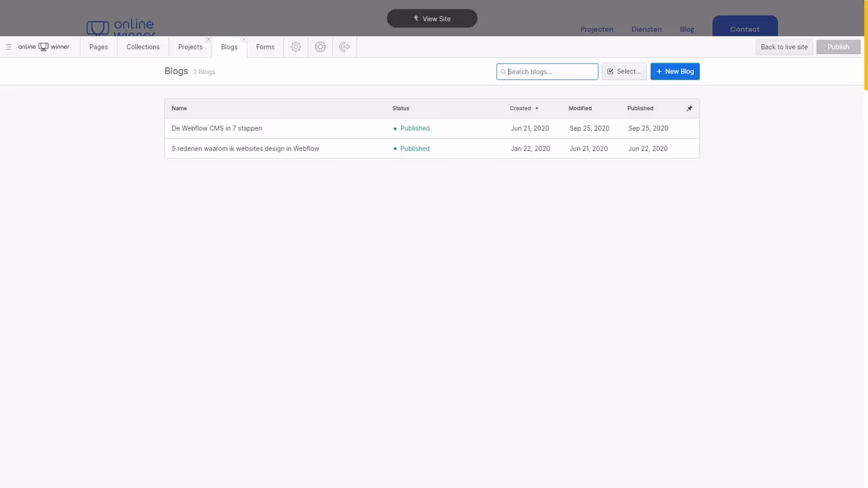
Task: Click the Contact button on site header
Action: click(745, 27)
